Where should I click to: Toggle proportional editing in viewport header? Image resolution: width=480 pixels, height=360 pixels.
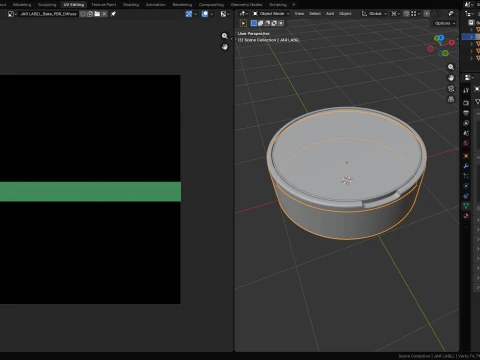(427, 14)
